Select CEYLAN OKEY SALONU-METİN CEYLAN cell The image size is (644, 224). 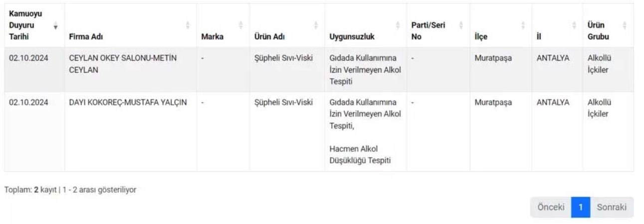[123, 64]
